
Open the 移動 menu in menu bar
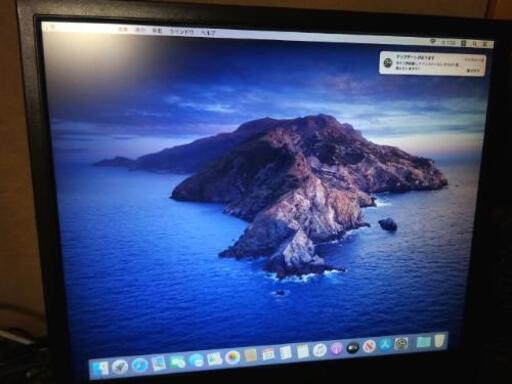pyautogui.click(x=157, y=31)
